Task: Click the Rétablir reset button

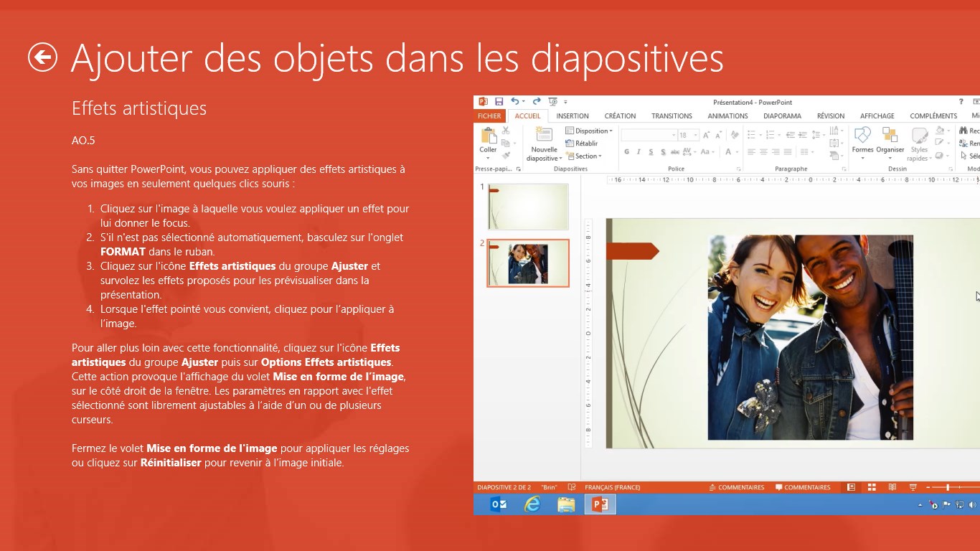Action: (x=585, y=143)
